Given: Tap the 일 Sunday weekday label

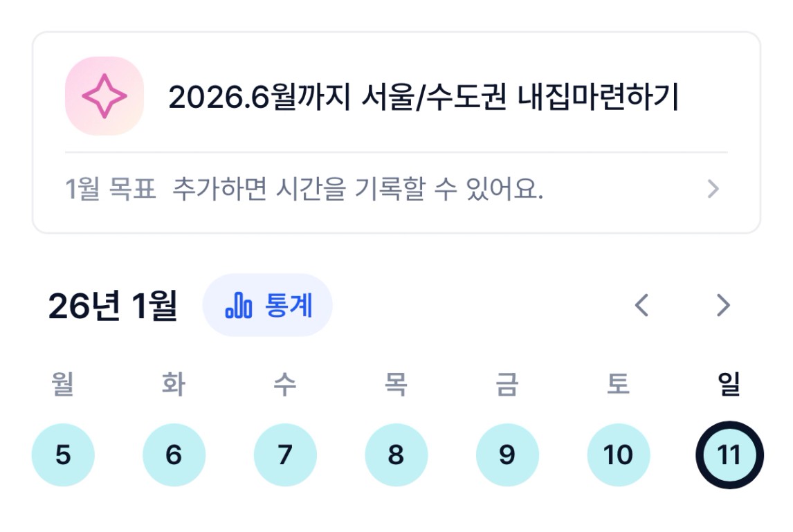Looking at the screenshot, I should pos(729,385).
